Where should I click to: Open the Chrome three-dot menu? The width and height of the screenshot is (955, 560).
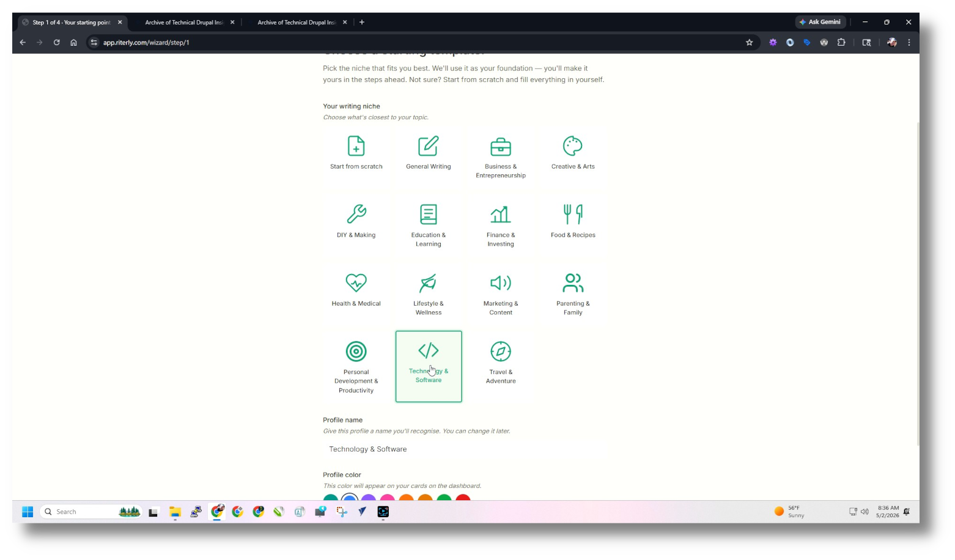click(x=909, y=43)
